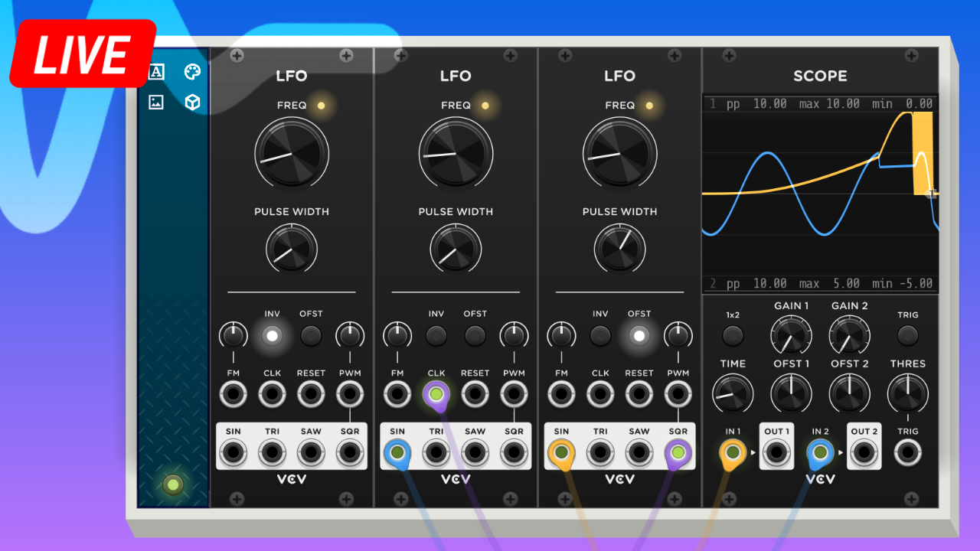The image size is (980, 551).
Task: Click the Scope TRIG input jack
Action: pyautogui.click(x=908, y=453)
